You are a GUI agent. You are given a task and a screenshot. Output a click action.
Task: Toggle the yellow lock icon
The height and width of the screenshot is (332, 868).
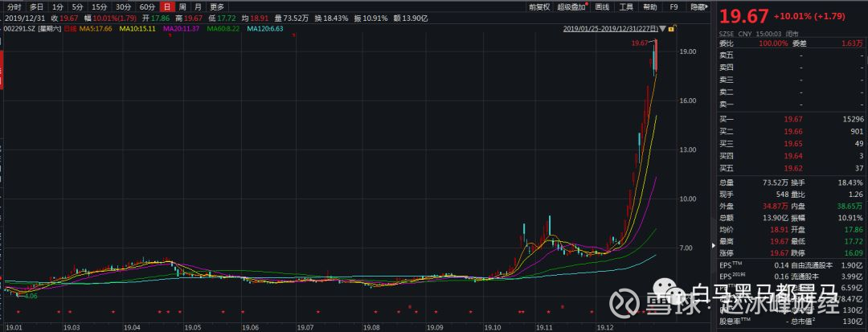[670, 29]
